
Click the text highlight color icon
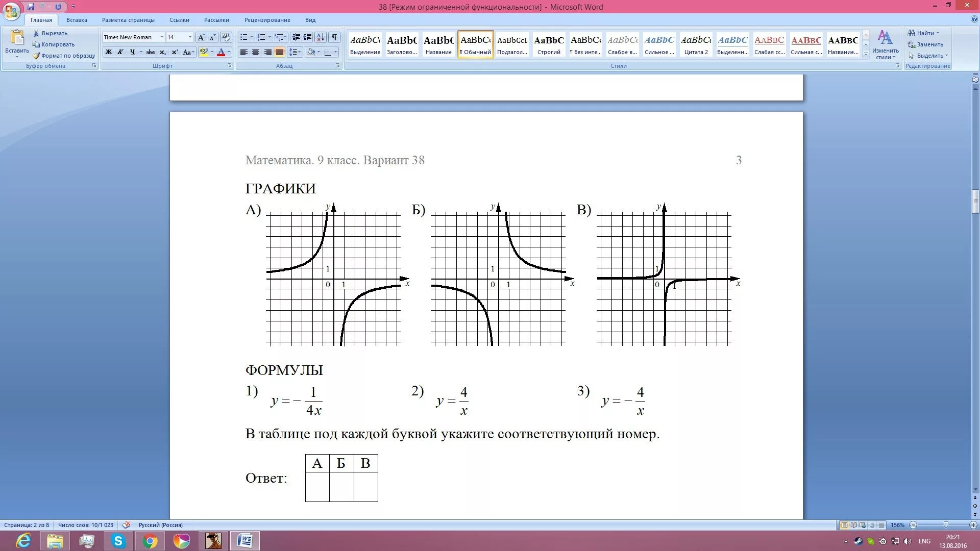coord(204,52)
